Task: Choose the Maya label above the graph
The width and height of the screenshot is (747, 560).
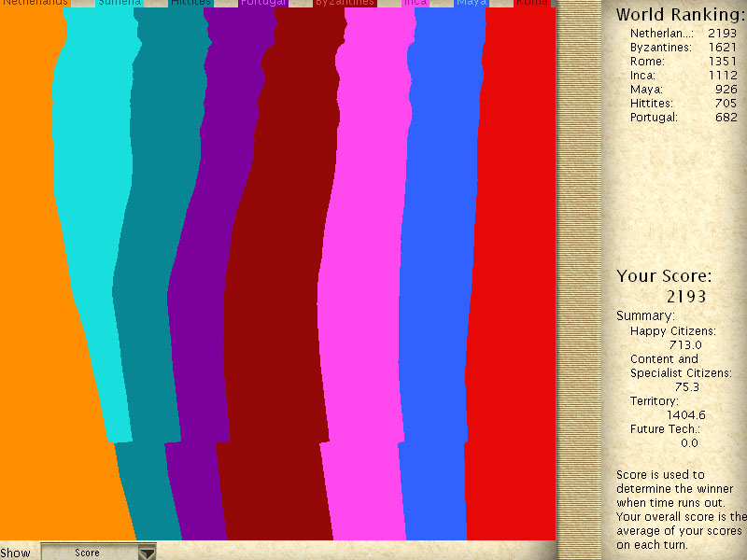Action: click(472, 3)
